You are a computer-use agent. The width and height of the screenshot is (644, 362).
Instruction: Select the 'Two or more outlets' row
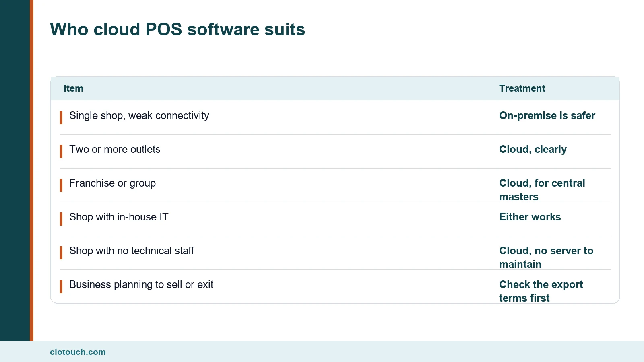point(335,152)
